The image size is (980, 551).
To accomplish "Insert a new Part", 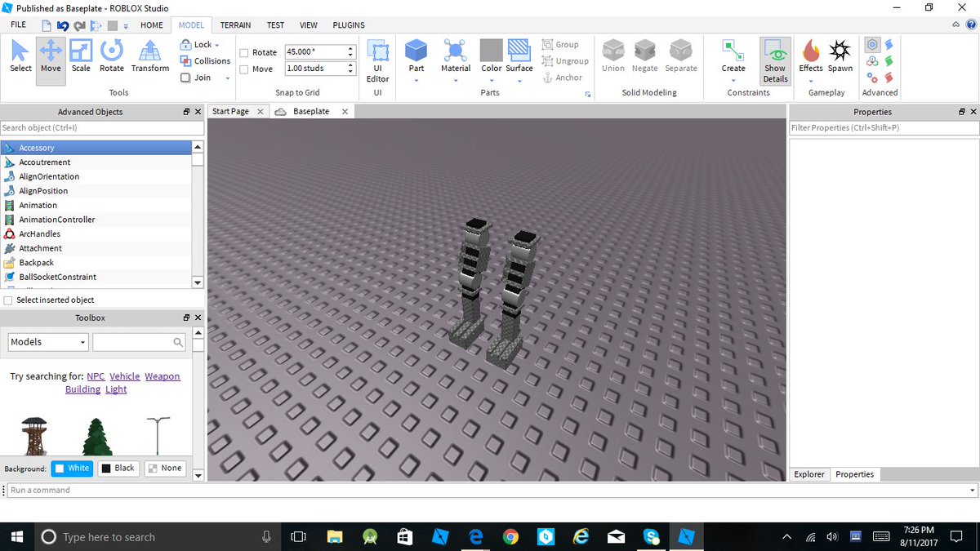I will click(416, 51).
